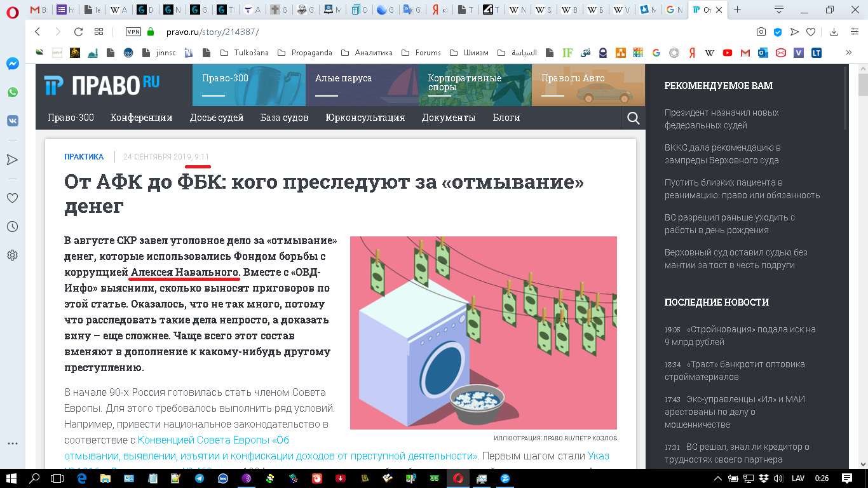Select Блоги menu item
Viewport: 868px width, 488px height.
click(506, 118)
